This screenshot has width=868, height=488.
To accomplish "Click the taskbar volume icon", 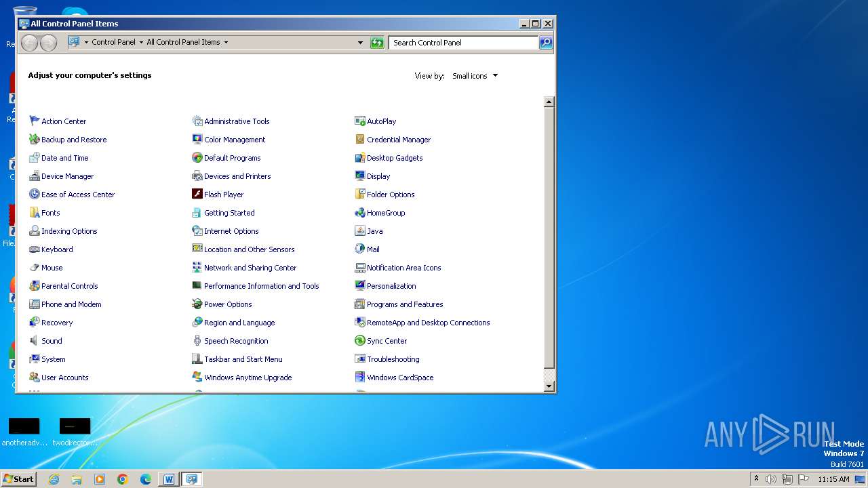I will [x=771, y=479].
